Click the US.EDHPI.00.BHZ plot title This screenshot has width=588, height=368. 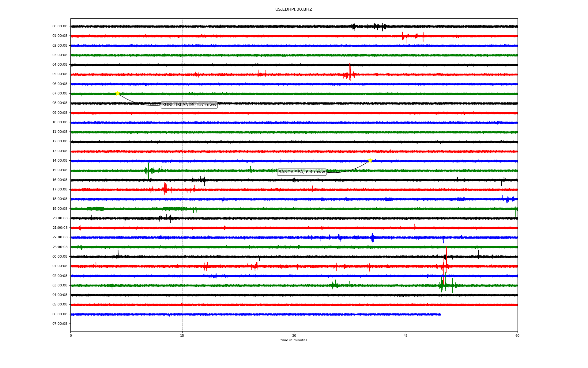(x=293, y=10)
